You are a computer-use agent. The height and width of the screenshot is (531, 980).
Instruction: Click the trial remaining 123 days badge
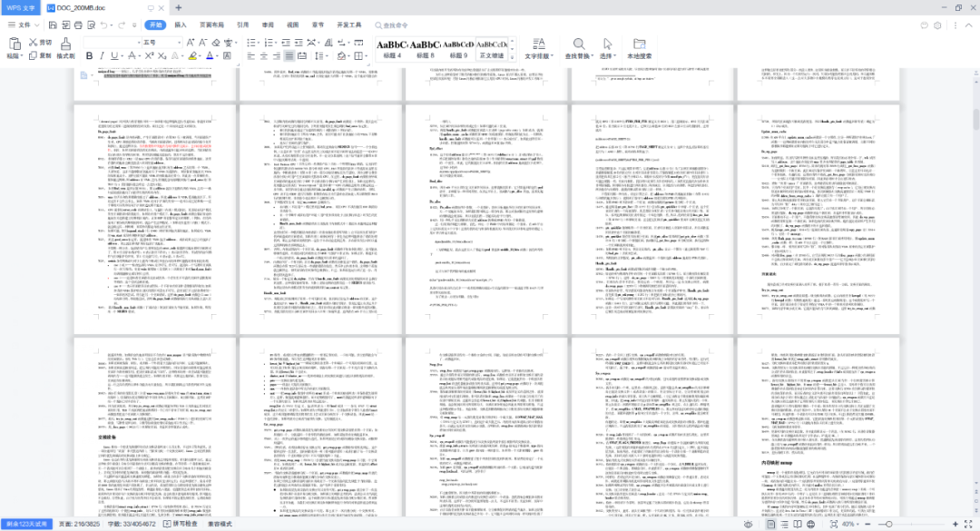pyautogui.click(x=27, y=524)
